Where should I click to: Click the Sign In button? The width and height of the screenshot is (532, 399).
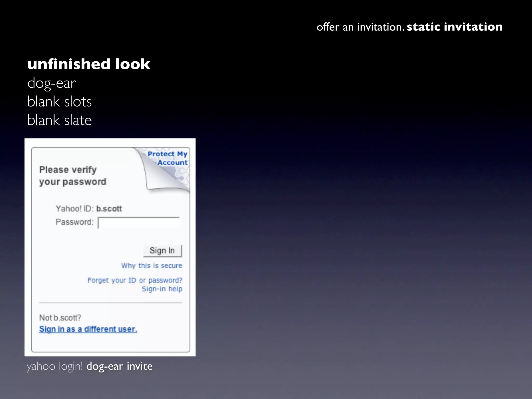[163, 251]
